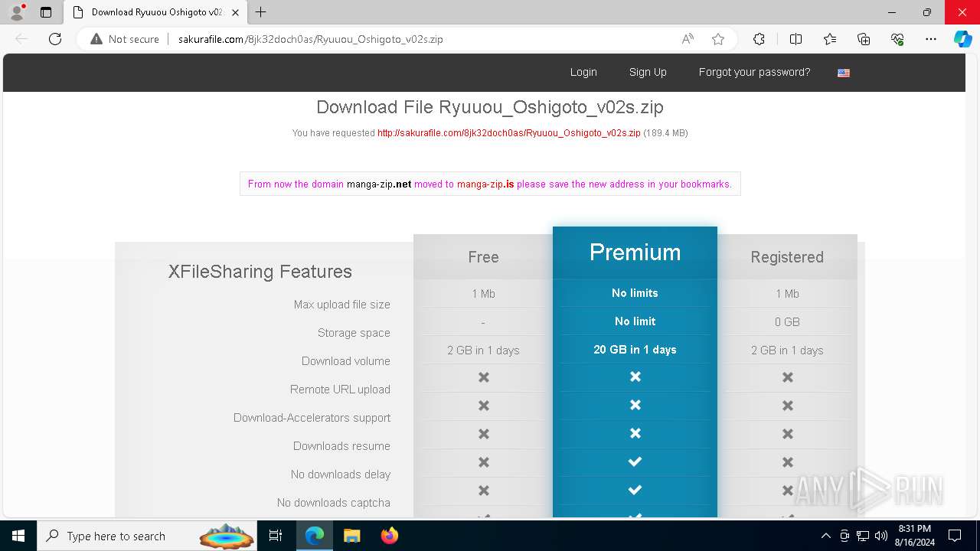Viewport: 980px width, 551px height.
Task: Open the Favorites list icon
Action: click(830, 39)
